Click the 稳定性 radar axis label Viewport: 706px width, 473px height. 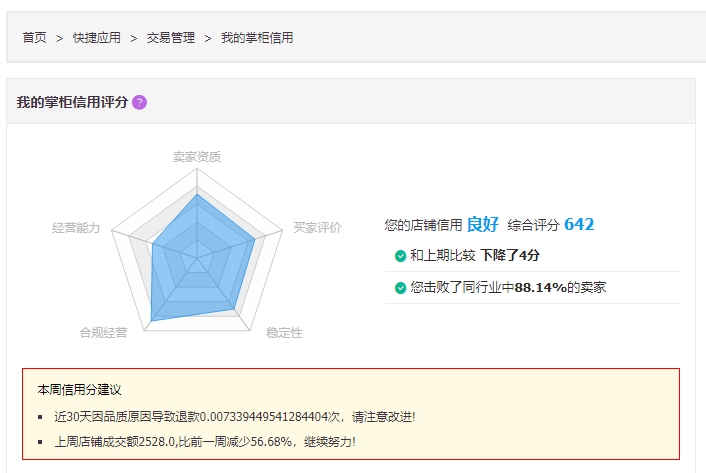[284, 332]
